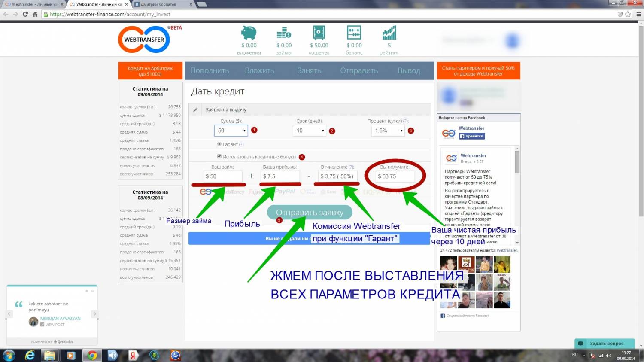Click the Отправить заявку button
Image resolution: width=644 pixels, height=362 pixels.
pyautogui.click(x=310, y=212)
